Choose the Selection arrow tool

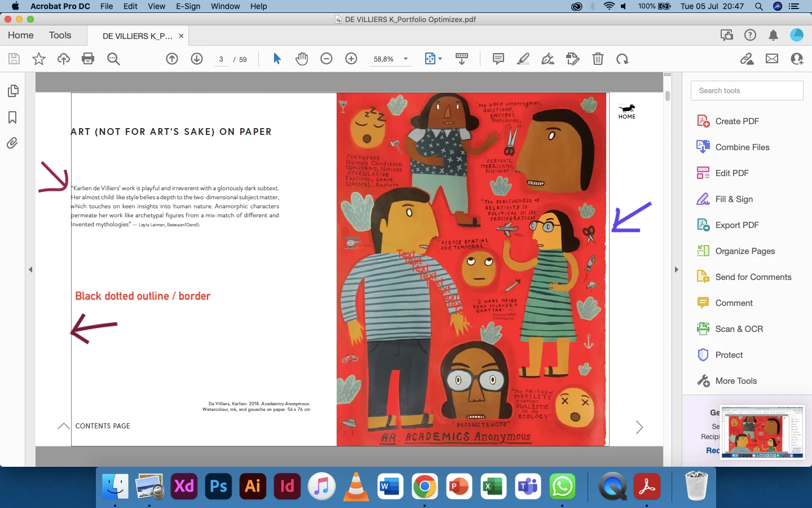tap(277, 59)
